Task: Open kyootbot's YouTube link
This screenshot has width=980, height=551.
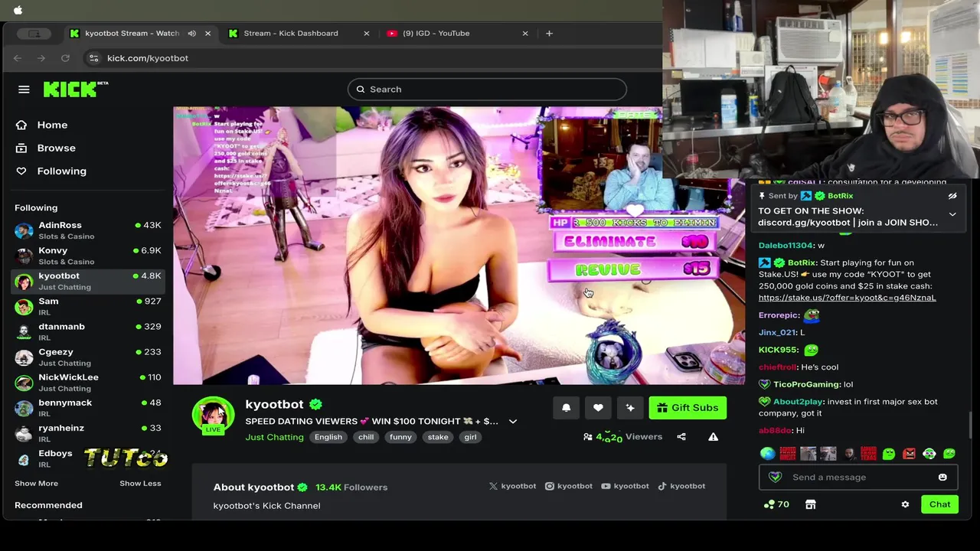Action: pos(625,486)
